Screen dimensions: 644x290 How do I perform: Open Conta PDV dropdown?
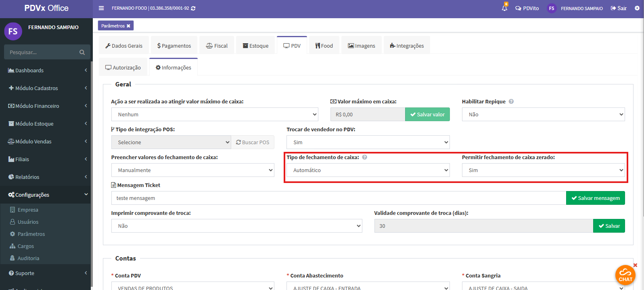pos(193,286)
